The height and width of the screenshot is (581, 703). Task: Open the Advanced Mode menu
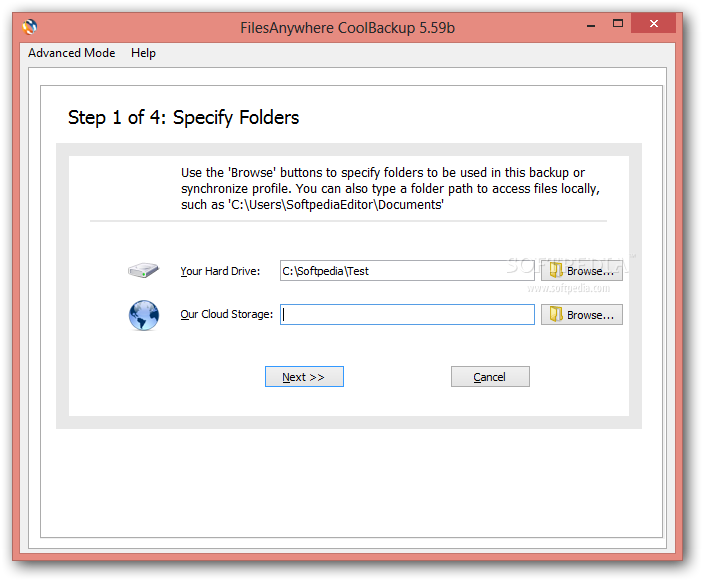click(x=72, y=53)
